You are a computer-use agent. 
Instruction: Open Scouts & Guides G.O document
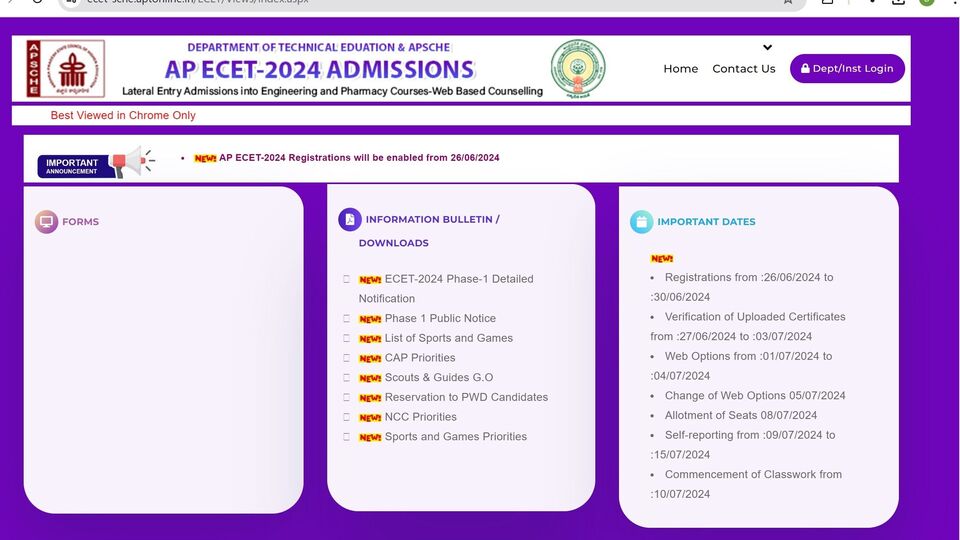coord(439,377)
